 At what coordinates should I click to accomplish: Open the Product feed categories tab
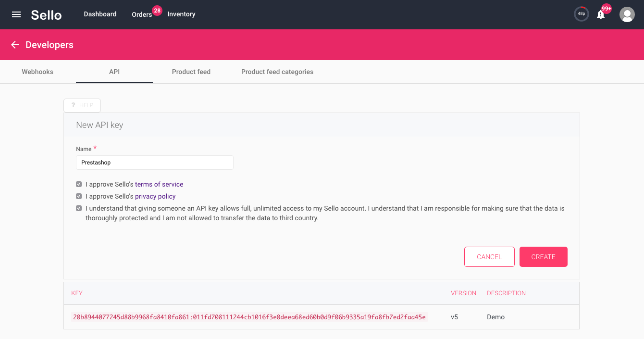[277, 72]
